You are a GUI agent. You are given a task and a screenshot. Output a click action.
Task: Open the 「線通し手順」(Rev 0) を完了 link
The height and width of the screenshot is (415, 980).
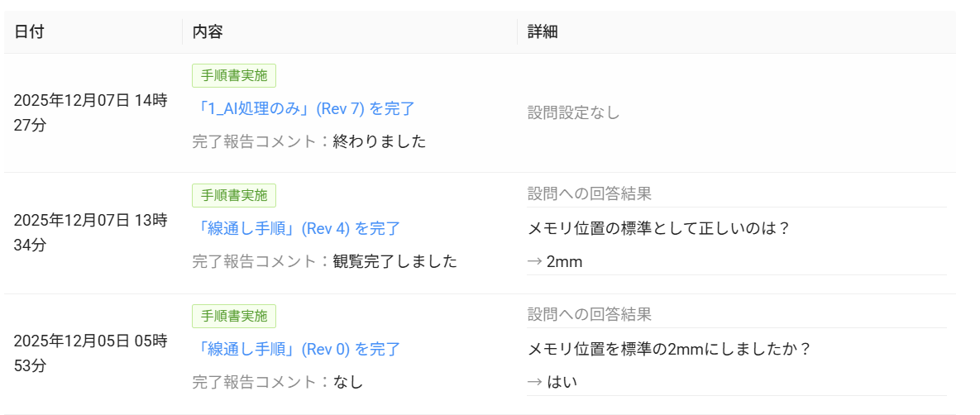pos(296,349)
